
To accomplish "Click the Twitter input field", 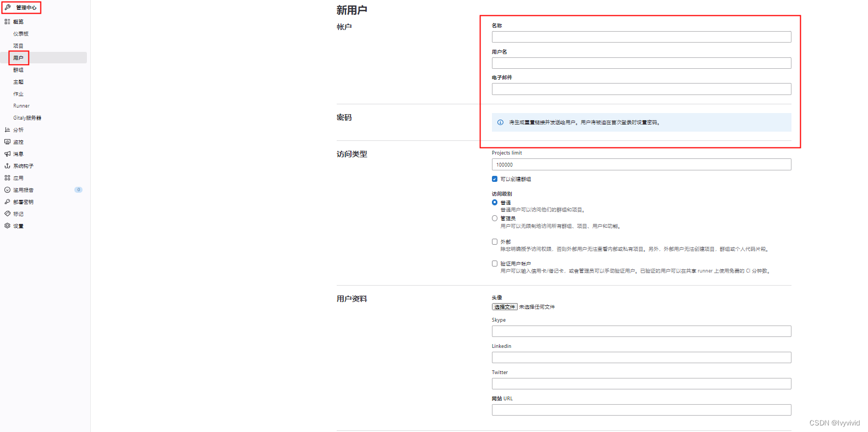I will coord(641,383).
